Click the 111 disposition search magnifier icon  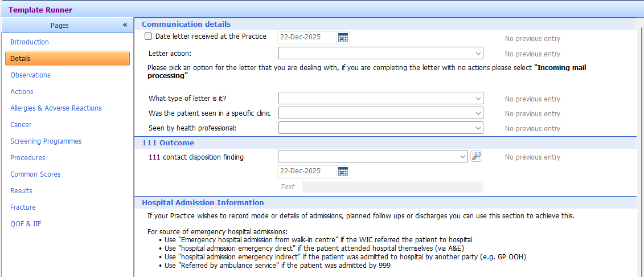coord(476,156)
